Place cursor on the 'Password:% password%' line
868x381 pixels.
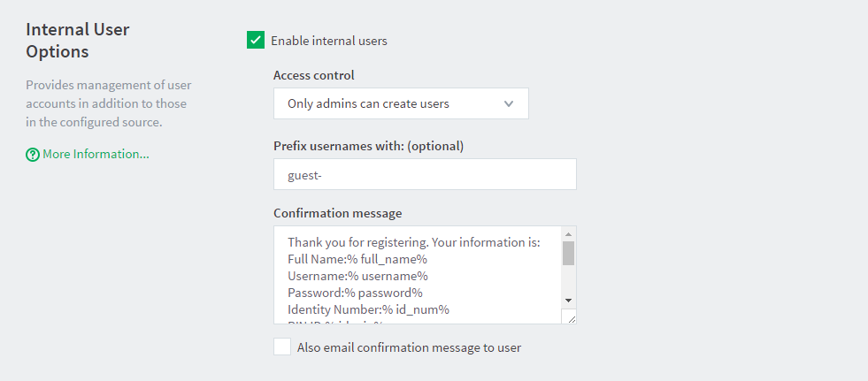[x=355, y=293]
